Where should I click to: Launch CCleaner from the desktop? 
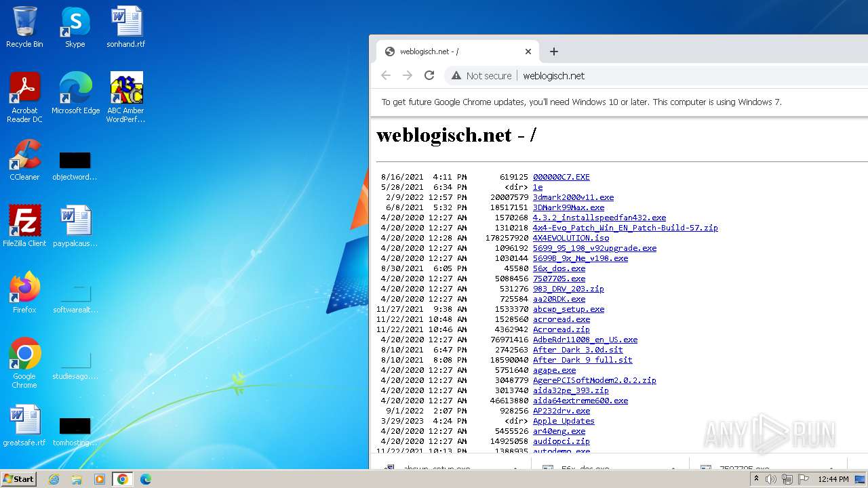24,160
